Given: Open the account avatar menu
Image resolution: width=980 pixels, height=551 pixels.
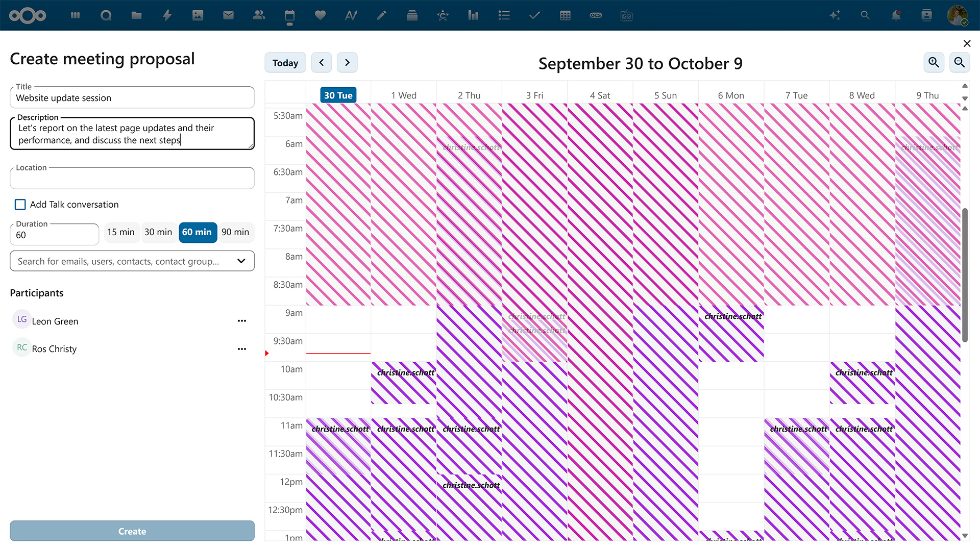Looking at the screenshot, I should pyautogui.click(x=959, y=15).
